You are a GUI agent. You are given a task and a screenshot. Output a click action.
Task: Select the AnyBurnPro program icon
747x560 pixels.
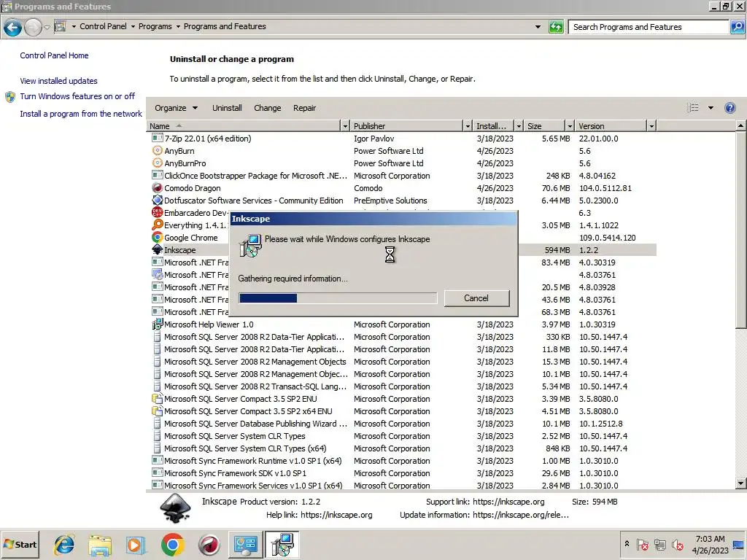[x=158, y=163]
